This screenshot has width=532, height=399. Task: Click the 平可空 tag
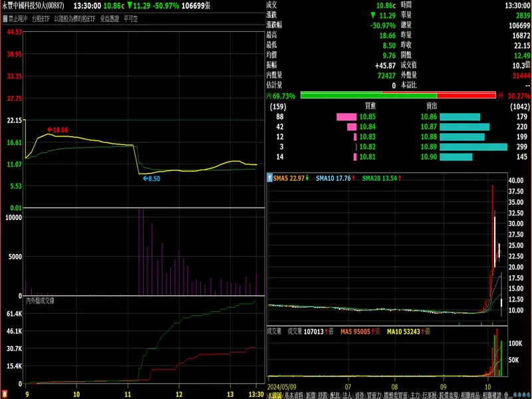tap(130, 19)
